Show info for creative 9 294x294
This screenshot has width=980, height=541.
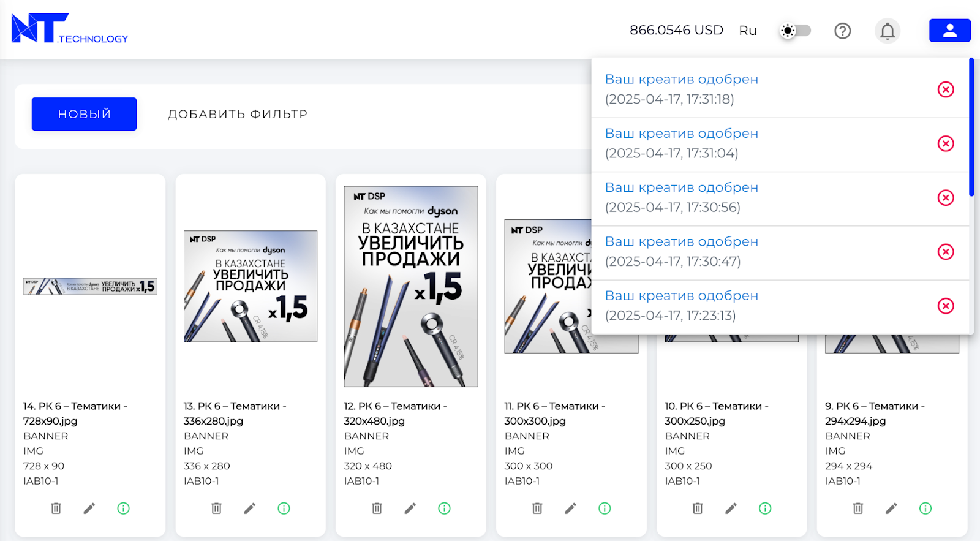tap(925, 508)
